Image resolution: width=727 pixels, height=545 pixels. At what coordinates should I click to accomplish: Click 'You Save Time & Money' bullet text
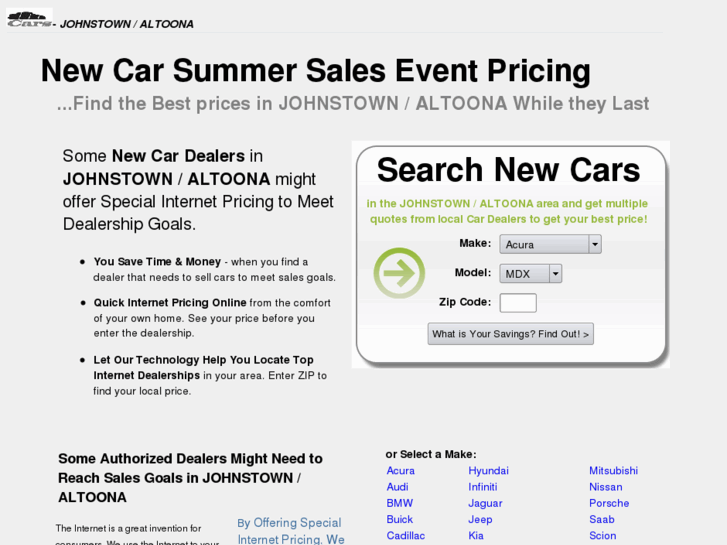157,262
